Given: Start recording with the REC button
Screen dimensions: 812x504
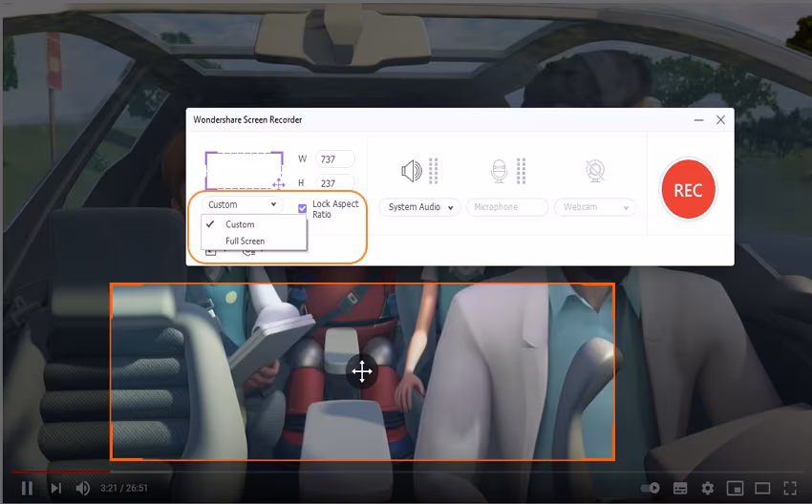Looking at the screenshot, I should coord(688,189).
